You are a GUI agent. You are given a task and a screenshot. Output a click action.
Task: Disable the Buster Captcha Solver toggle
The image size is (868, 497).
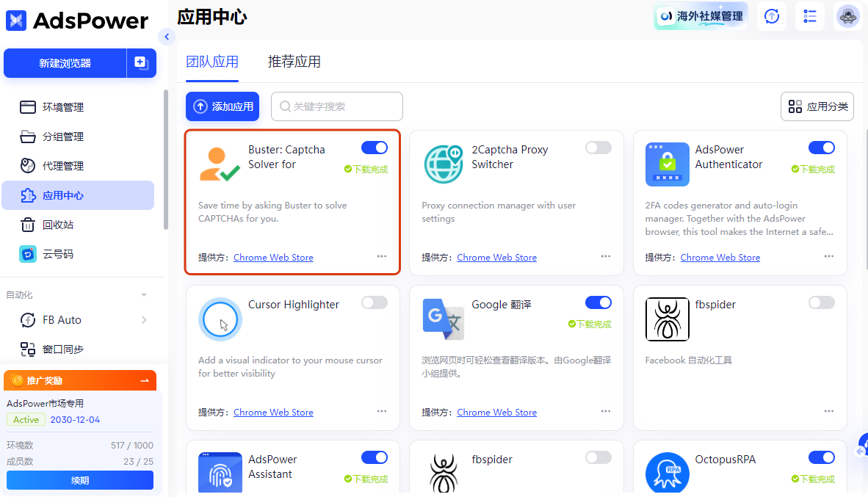point(374,148)
